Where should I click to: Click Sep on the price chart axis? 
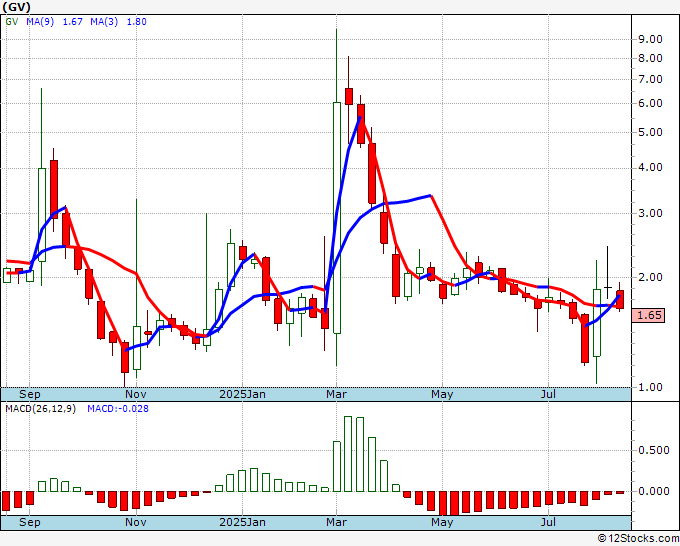(29, 394)
